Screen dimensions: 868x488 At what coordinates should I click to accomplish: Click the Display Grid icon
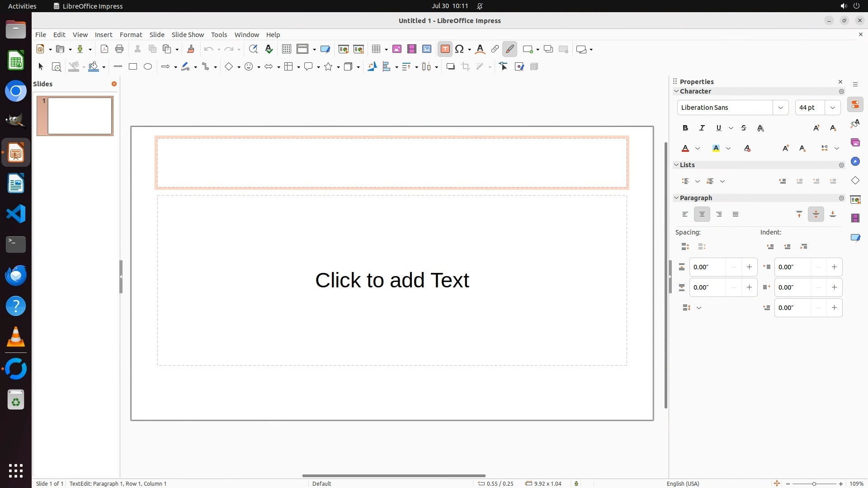(286, 49)
